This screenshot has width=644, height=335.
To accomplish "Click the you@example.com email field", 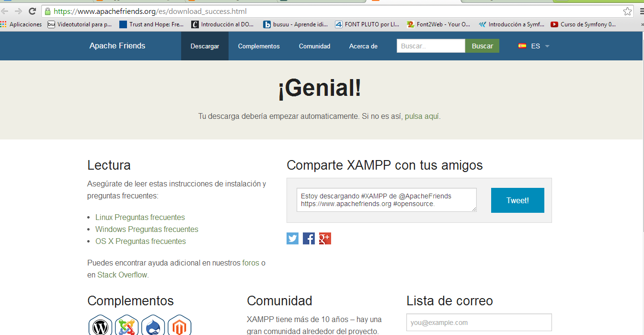I will [x=479, y=323].
